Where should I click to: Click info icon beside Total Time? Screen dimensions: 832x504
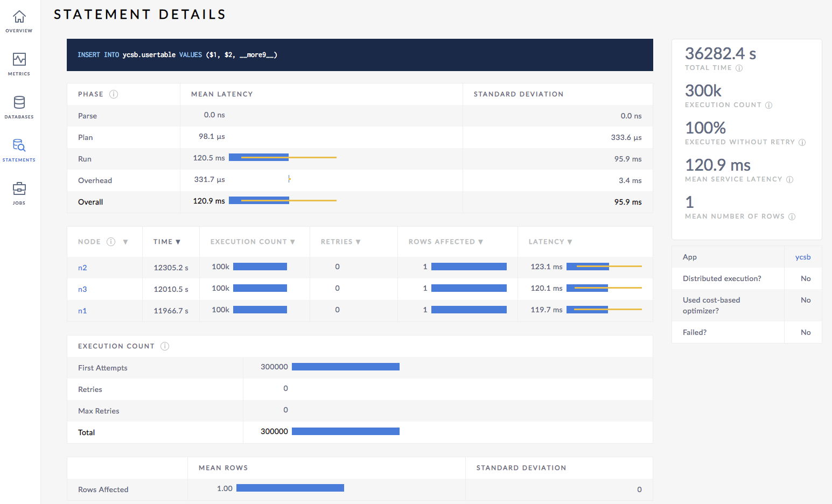pyautogui.click(x=739, y=68)
